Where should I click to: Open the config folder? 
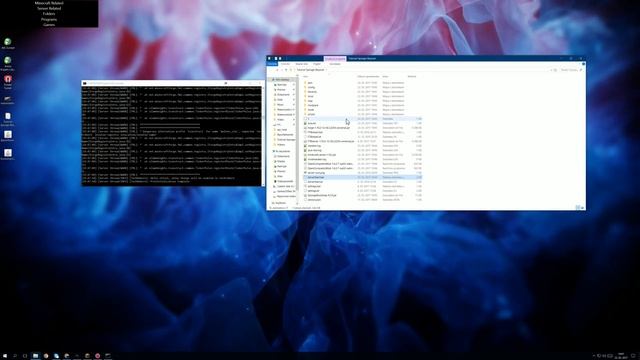click(x=311, y=87)
